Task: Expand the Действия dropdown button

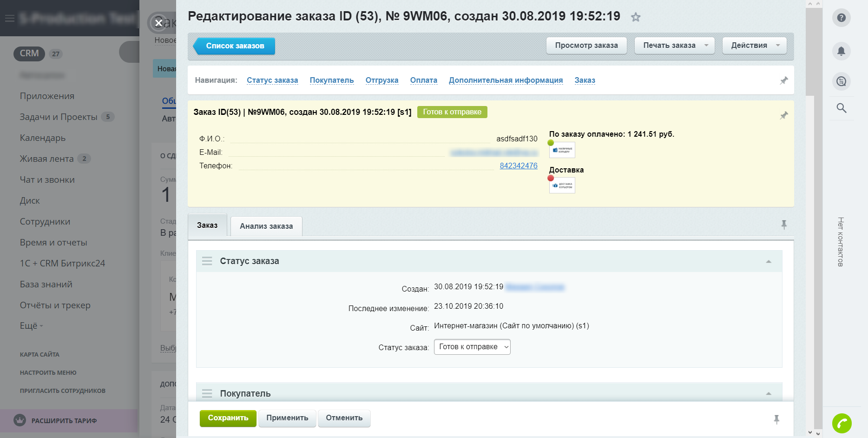Action: coord(754,46)
